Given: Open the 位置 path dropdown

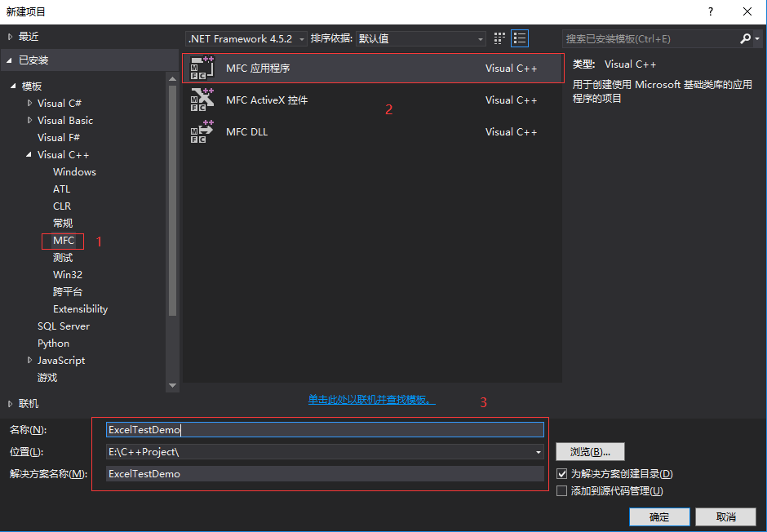Looking at the screenshot, I should coord(538,451).
